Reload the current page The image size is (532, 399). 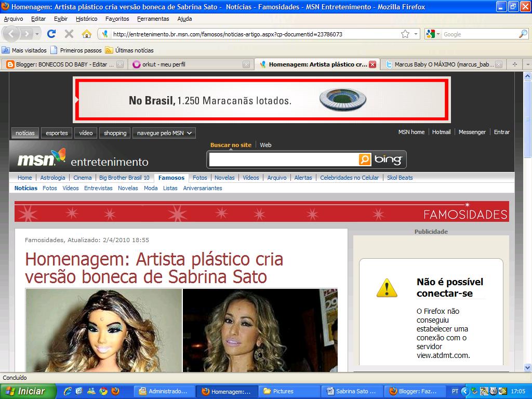[51, 34]
